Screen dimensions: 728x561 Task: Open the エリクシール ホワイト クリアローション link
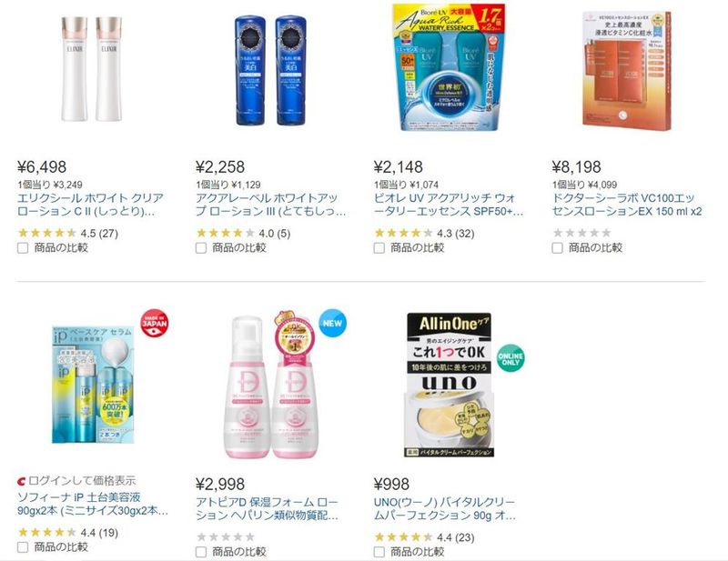(x=90, y=205)
